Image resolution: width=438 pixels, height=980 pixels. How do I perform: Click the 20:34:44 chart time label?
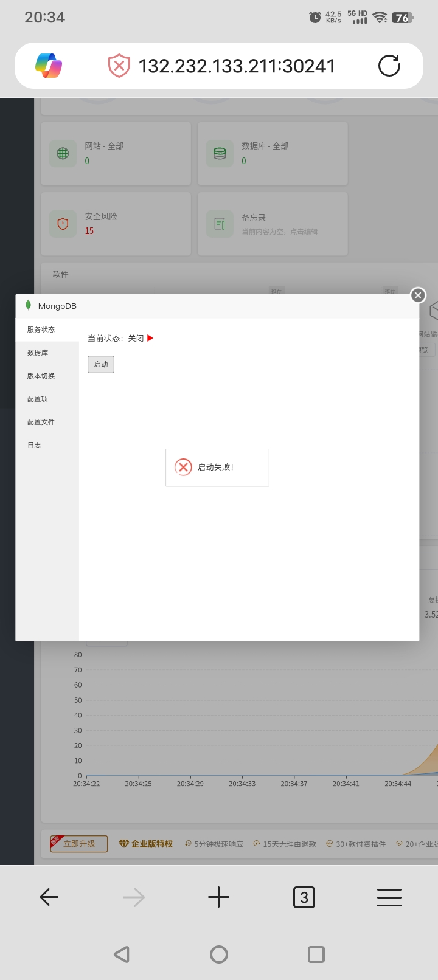pos(398,784)
